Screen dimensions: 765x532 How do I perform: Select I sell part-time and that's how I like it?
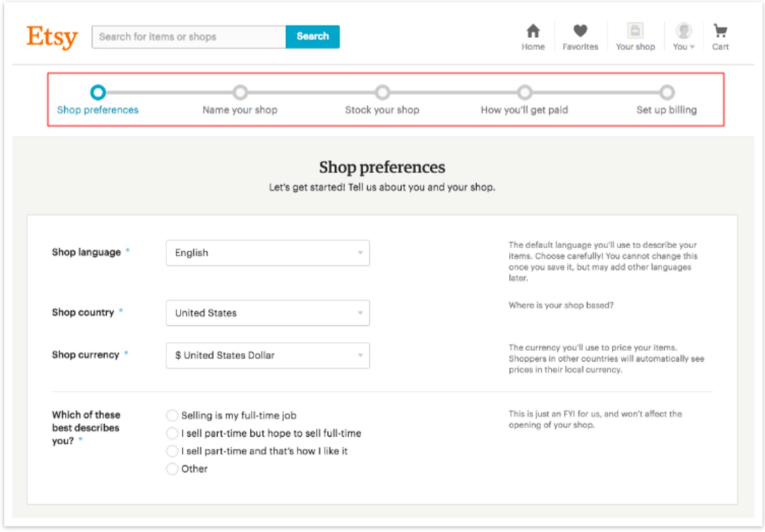click(x=172, y=451)
